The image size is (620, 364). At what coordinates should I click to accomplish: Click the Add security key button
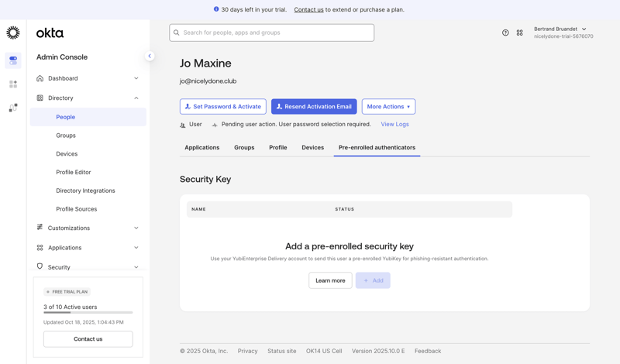(x=373, y=280)
